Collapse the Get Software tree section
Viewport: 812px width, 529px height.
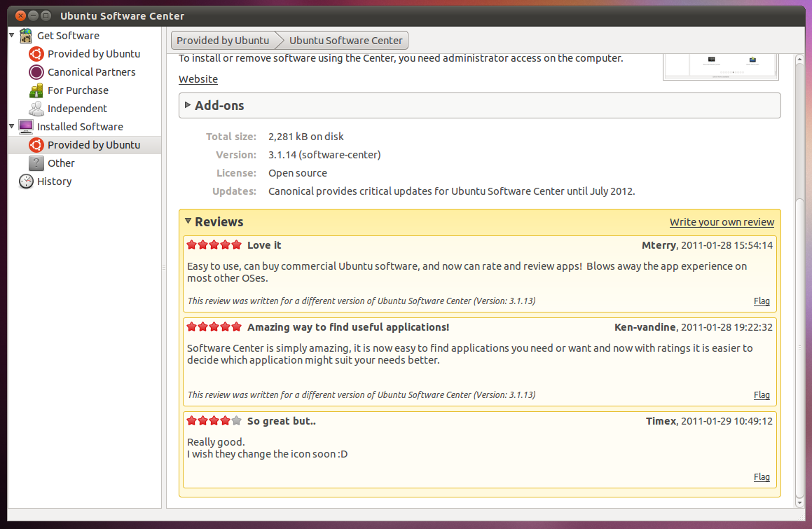click(x=12, y=35)
